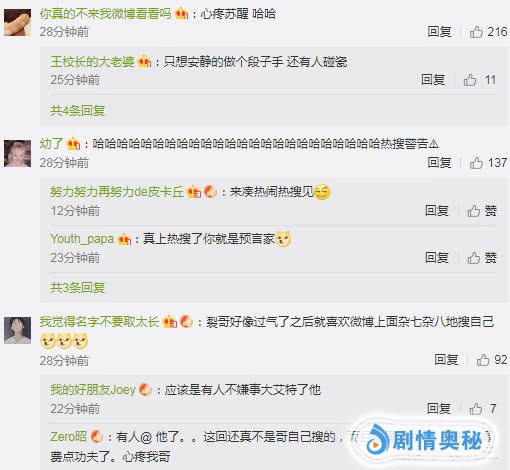
Task: Click avatar of 我觉得名字不要取太长
Action: tap(17, 330)
